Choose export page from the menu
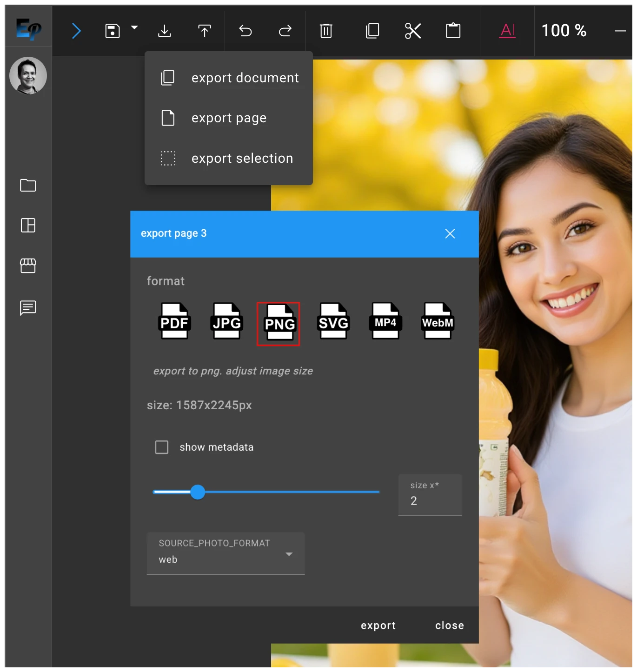 pos(228,118)
